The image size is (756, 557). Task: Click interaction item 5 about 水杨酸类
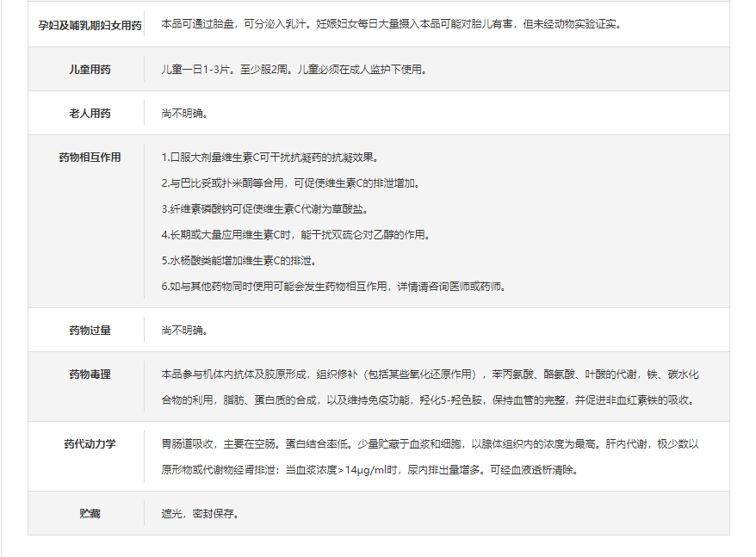click(239, 260)
